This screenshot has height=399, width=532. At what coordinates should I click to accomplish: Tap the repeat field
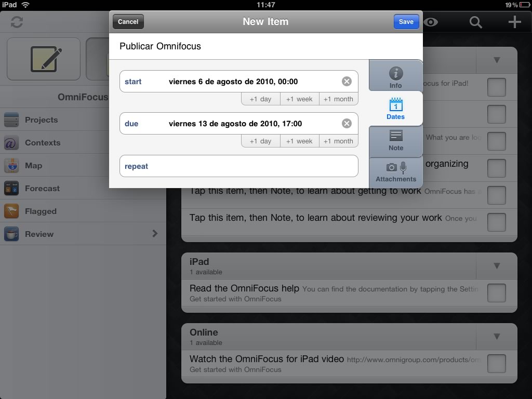(239, 166)
